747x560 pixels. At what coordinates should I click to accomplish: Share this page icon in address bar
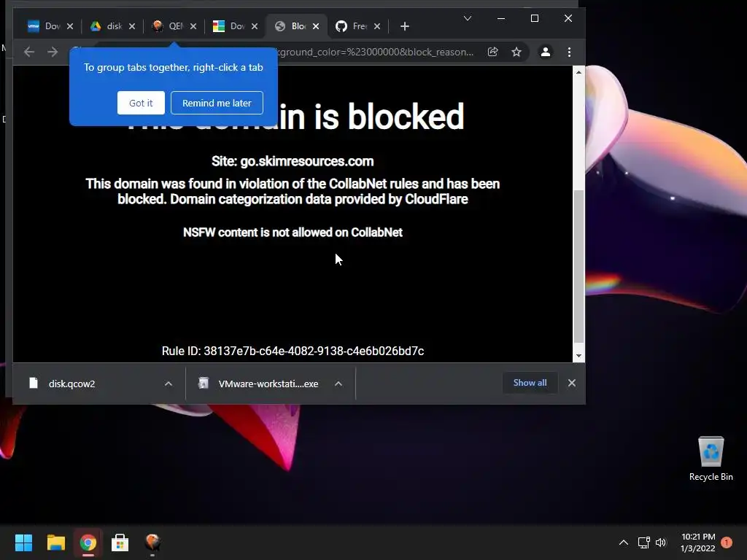click(493, 52)
